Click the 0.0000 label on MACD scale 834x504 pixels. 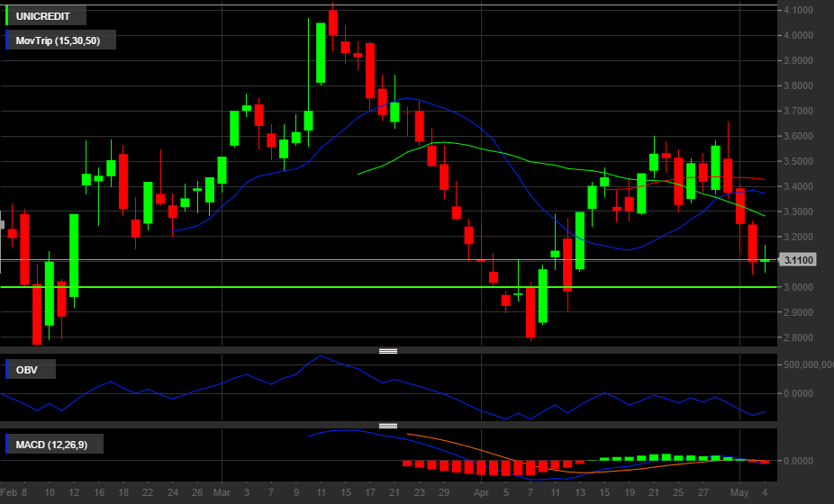(802, 460)
